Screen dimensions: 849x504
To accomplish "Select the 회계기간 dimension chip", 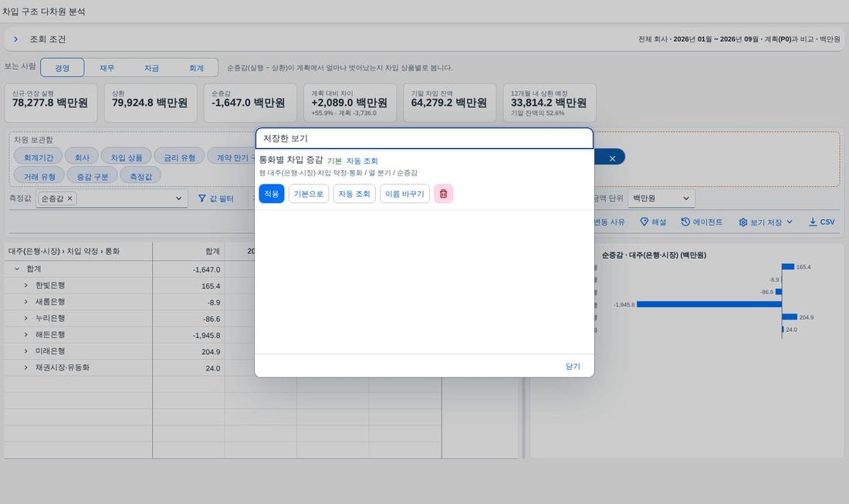I will [39, 157].
